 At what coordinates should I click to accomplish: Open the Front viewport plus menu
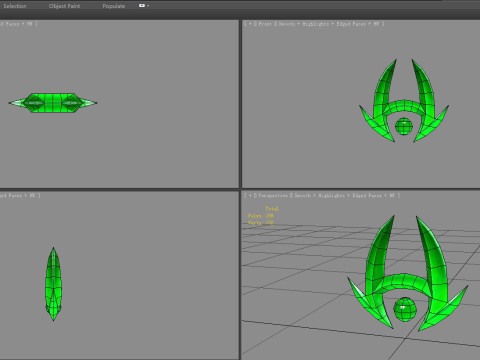(x=250, y=24)
